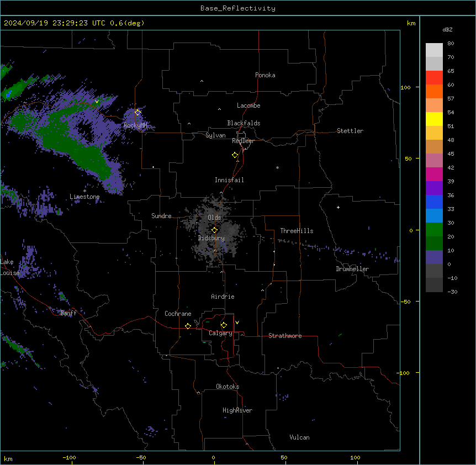
Task: Click the ThreeHills label
Action: 297,231
